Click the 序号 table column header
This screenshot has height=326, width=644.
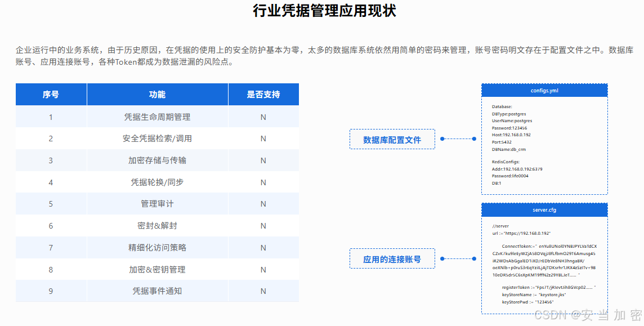pyautogui.click(x=51, y=95)
